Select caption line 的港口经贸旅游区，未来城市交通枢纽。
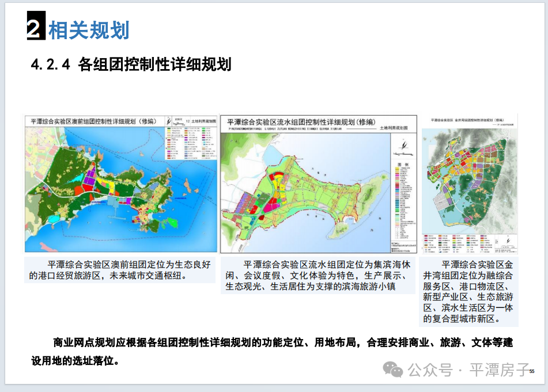 coord(109,275)
